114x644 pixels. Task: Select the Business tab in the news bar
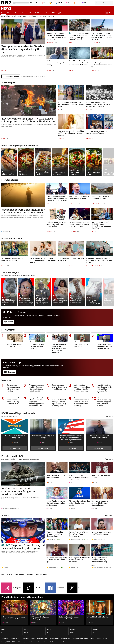coord(18,13)
